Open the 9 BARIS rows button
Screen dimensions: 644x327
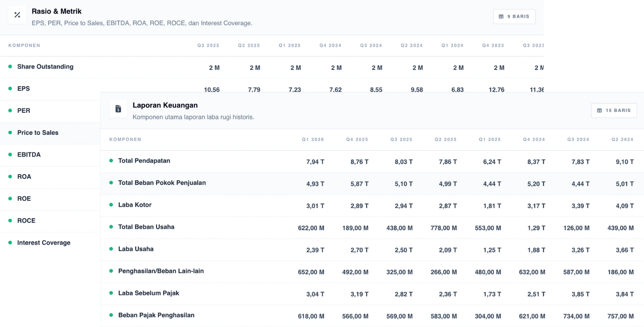click(x=514, y=17)
